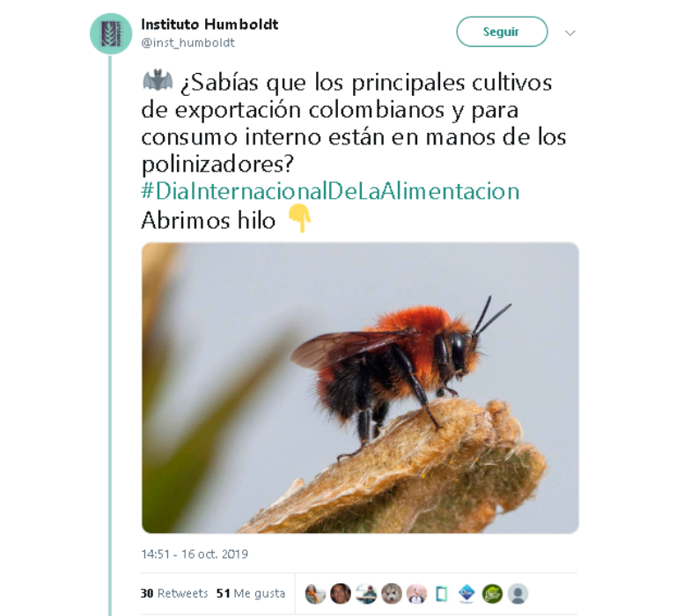This screenshot has height=616, width=676.
Task: Expand the tweet options chevron
Action: [570, 33]
